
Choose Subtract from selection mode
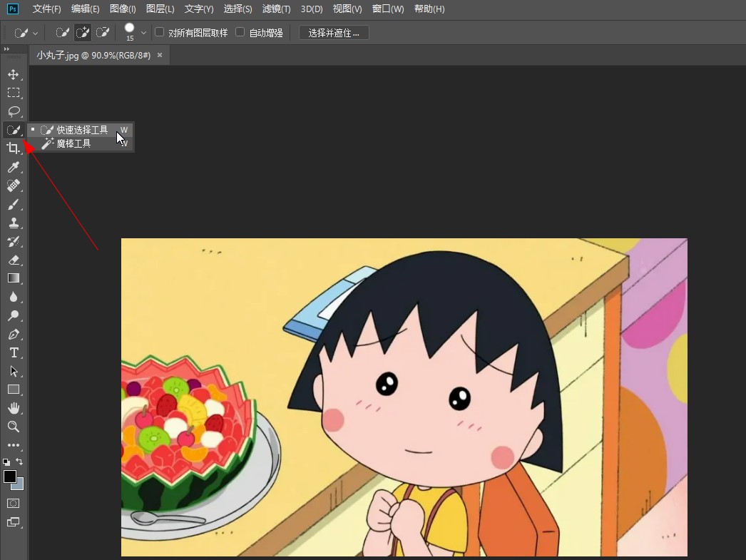[x=103, y=33]
